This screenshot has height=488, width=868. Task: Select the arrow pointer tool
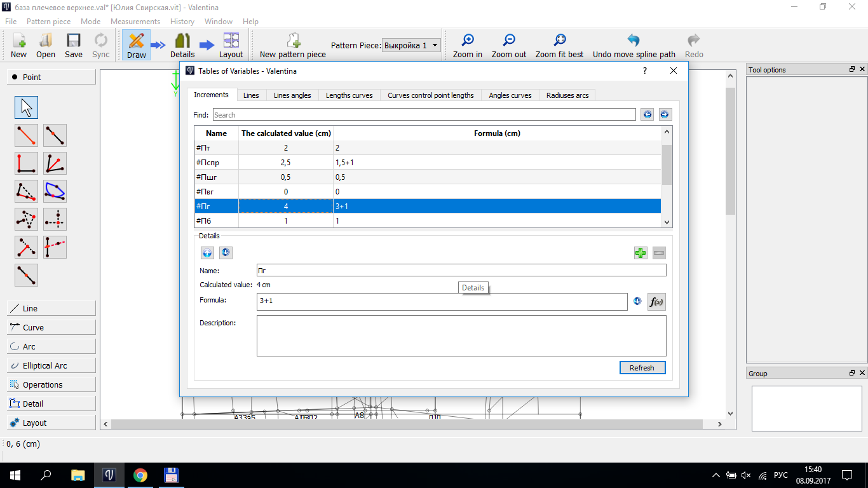coord(26,107)
